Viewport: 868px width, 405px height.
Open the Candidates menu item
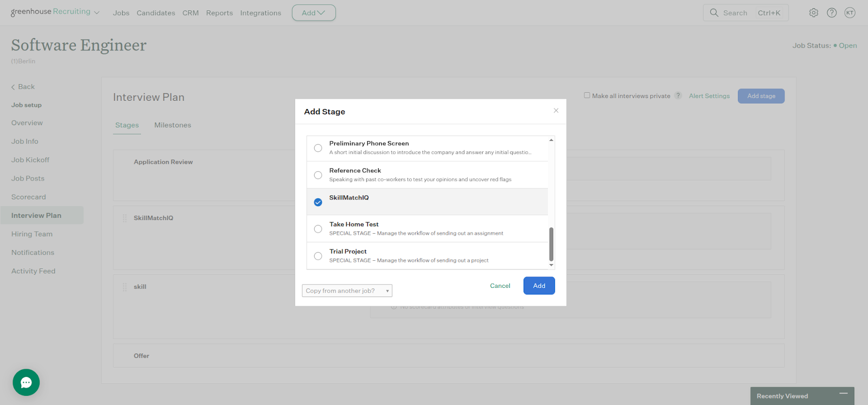coord(156,13)
